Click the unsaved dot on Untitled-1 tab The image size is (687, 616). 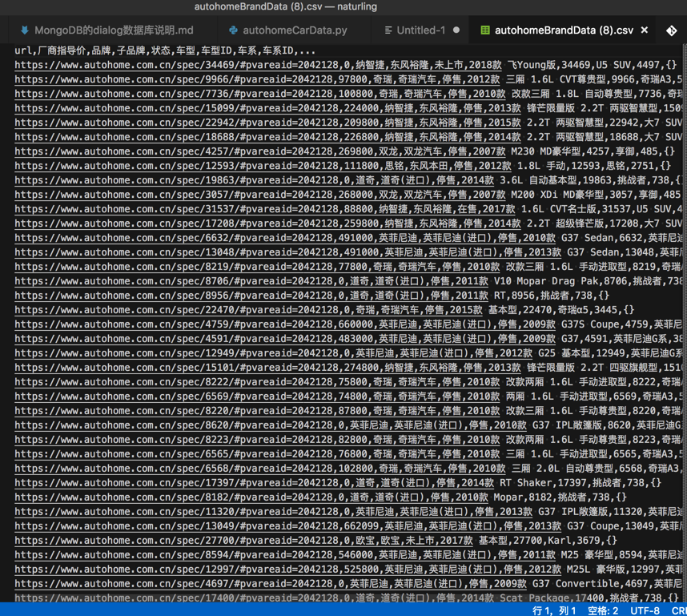[x=456, y=30]
